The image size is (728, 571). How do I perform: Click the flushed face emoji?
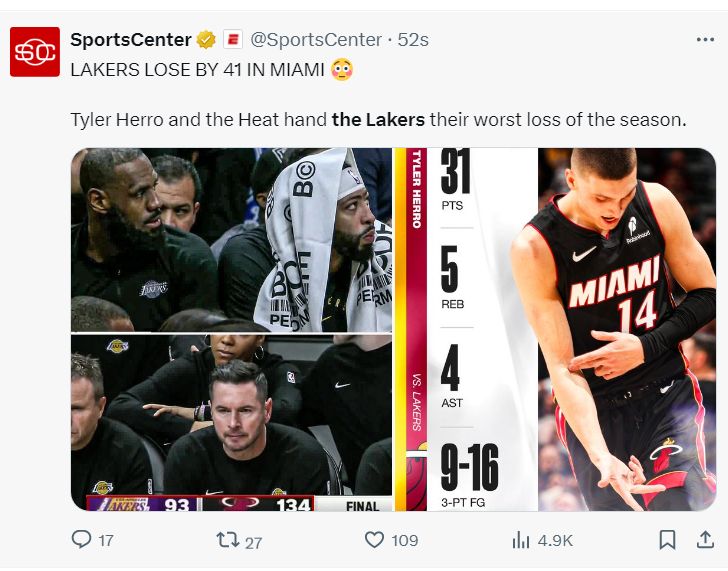pos(340,70)
